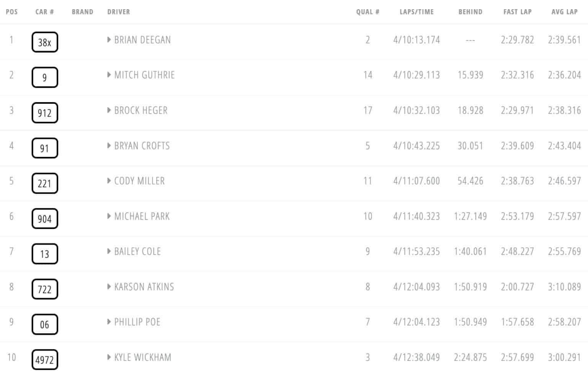Expand the Mitch Guthrie lap details triangle
This screenshot has width=588, height=377.
coord(109,75)
